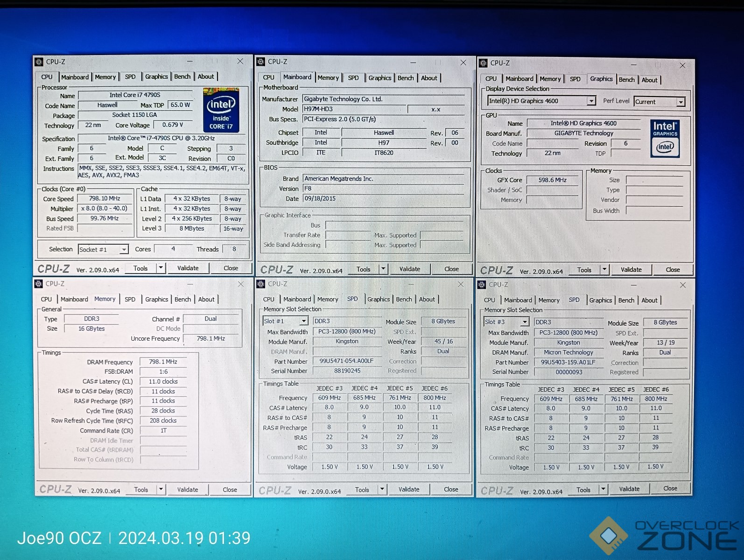Click the bottom Close button in the Slot #1 window
This screenshot has width=744, height=560.
click(x=451, y=490)
